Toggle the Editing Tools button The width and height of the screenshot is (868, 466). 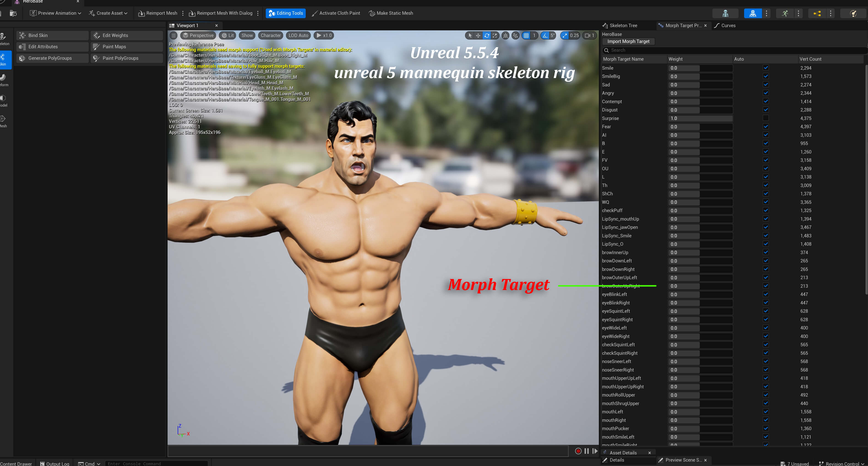[x=286, y=13]
